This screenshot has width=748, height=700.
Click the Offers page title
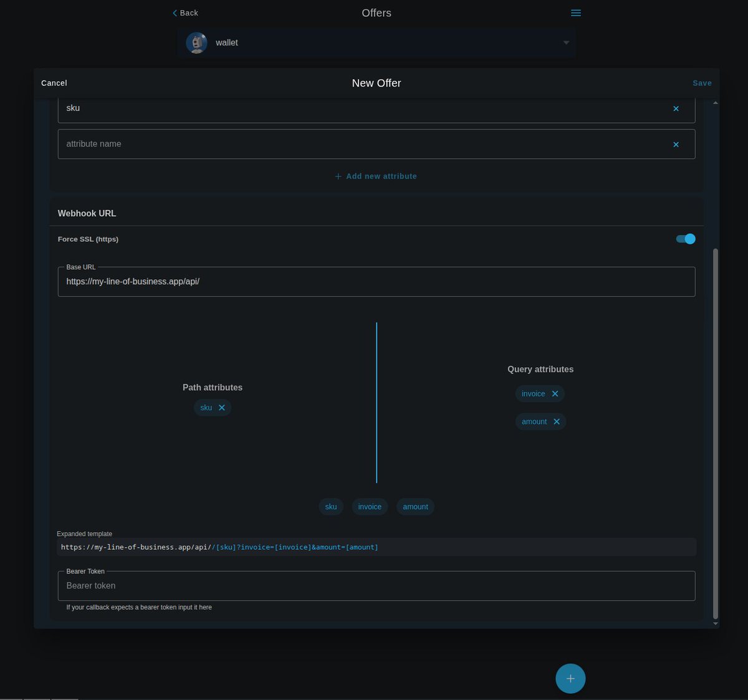[x=376, y=13]
